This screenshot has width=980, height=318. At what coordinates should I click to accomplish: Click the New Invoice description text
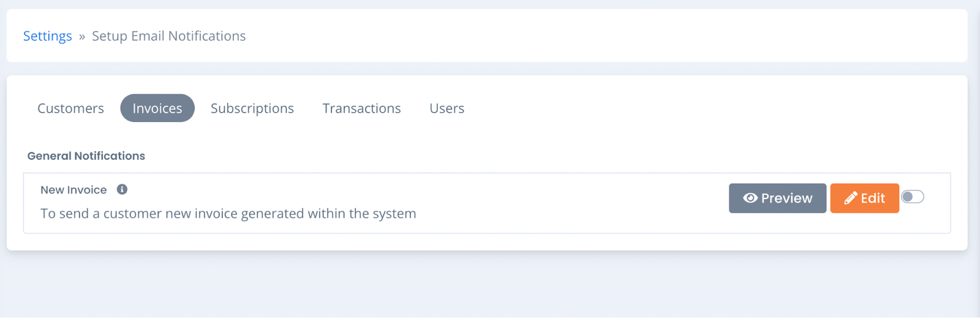pyautogui.click(x=228, y=213)
